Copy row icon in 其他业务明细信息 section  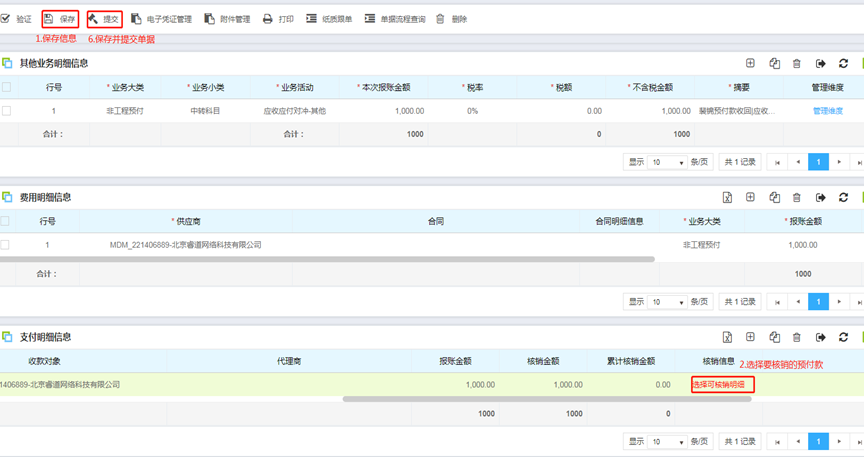774,63
